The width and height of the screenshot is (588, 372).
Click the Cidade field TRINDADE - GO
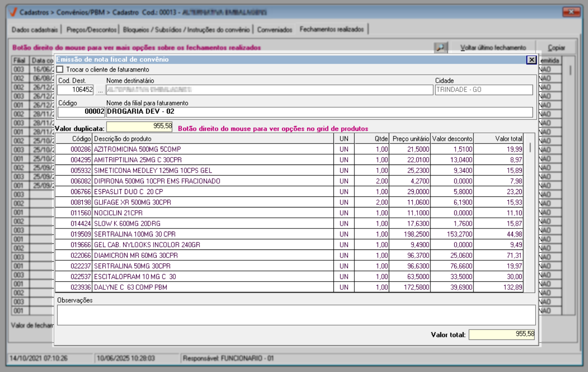pyautogui.click(x=484, y=90)
